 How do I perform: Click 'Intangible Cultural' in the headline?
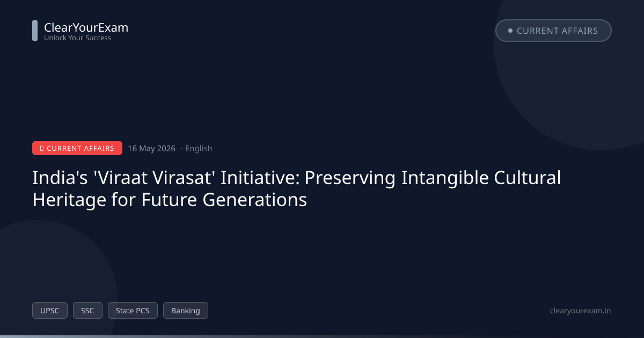pyautogui.click(x=481, y=178)
